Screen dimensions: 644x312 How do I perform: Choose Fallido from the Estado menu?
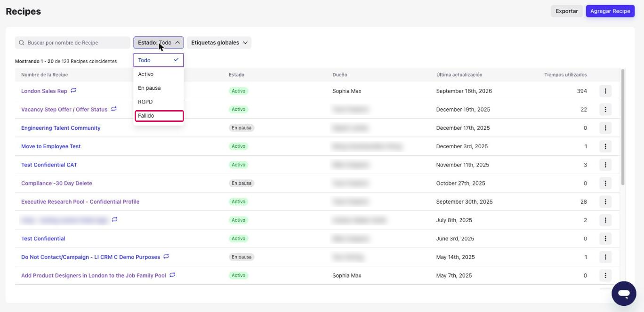pyautogui.click(x=159, y=116)
